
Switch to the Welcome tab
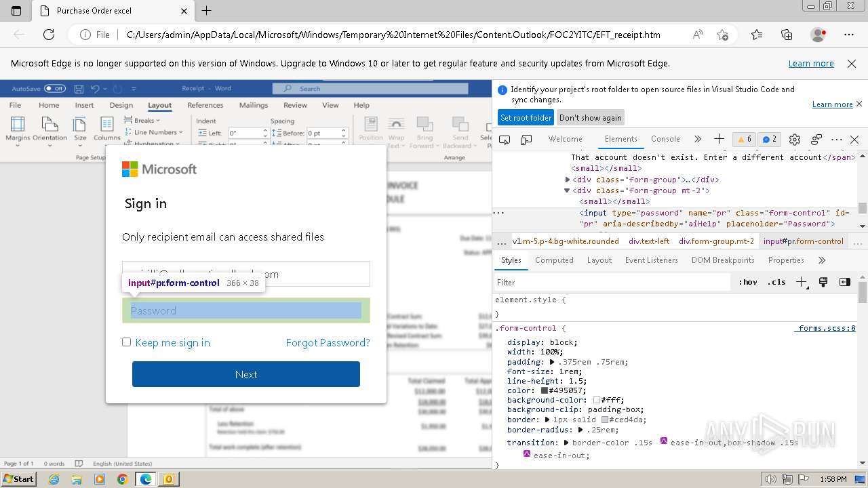565,139
